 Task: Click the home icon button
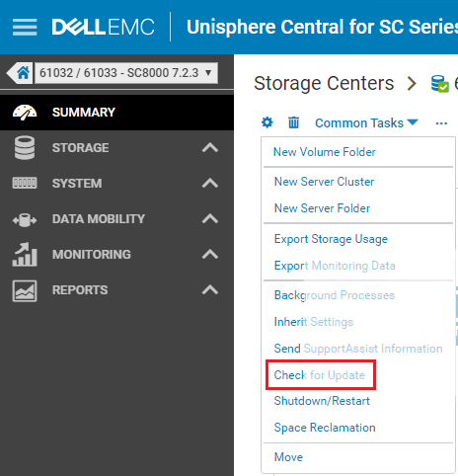tap(21, 73)
